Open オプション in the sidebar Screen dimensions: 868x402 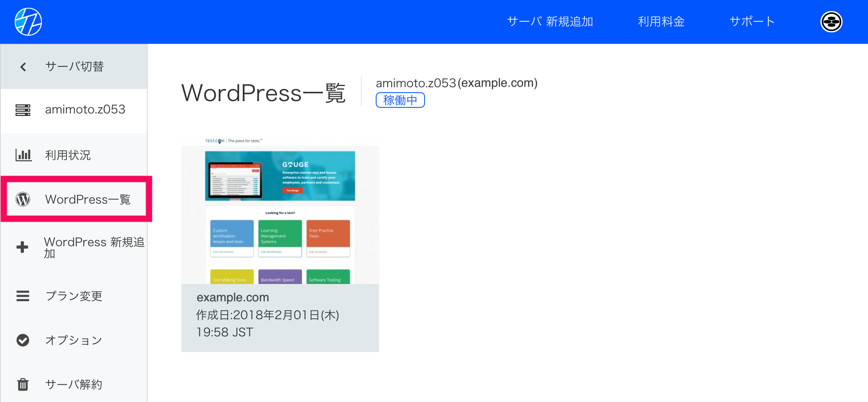click(x=74, y=340)
